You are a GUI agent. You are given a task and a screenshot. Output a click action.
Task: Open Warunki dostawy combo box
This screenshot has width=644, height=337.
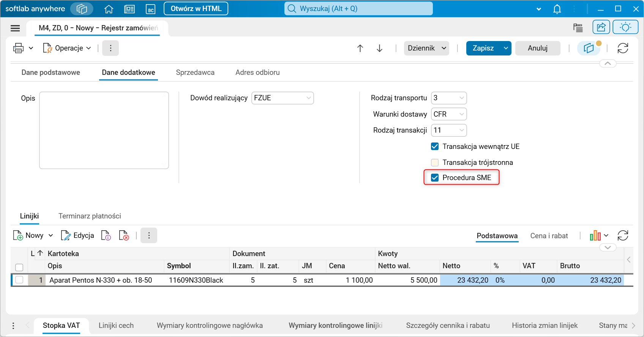(x=449, y=114)
